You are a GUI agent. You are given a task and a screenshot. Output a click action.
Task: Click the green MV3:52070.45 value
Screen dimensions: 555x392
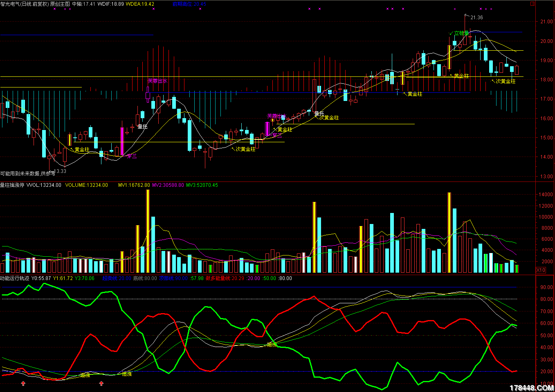[x=202, y=185]
